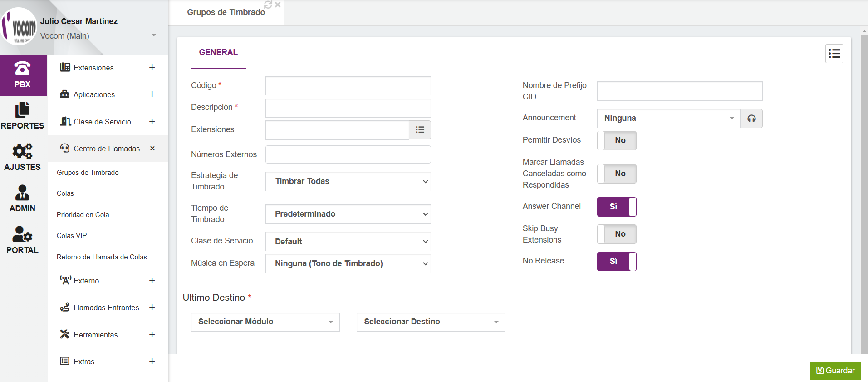
Task: Refresh the Grupos de Timbrado tab
Action: pyautogui.click(x=268, y=5)
